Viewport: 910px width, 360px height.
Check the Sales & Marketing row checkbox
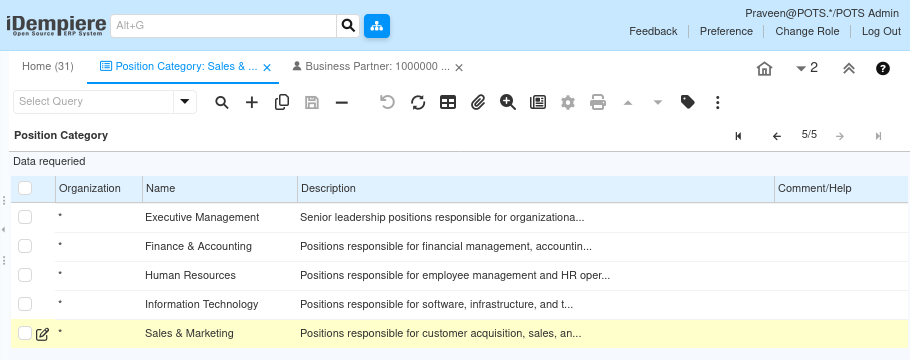25,333
